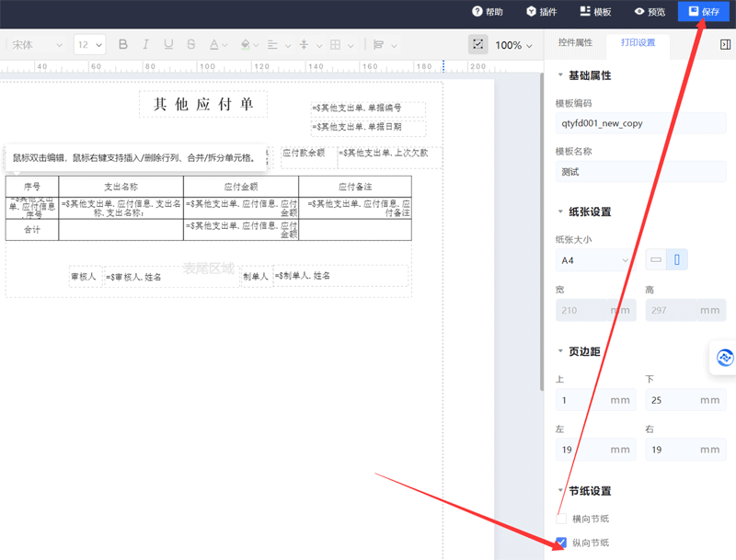Collapse the 页边距 section
The image size is (736, 560).
560,351
